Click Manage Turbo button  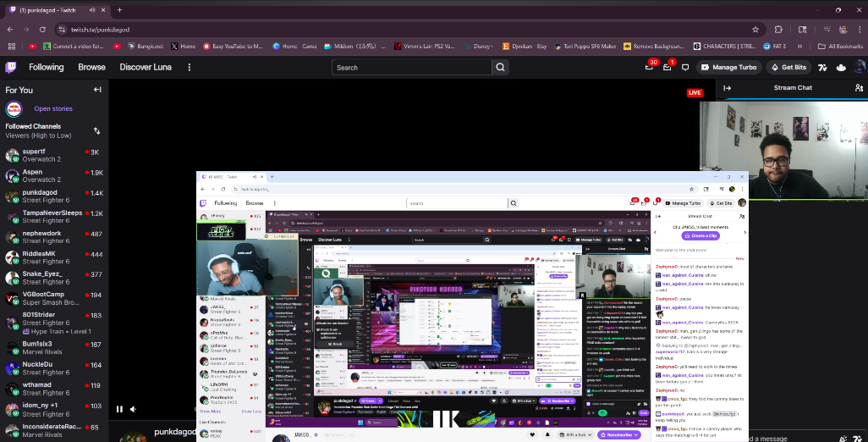click(728, 68)
